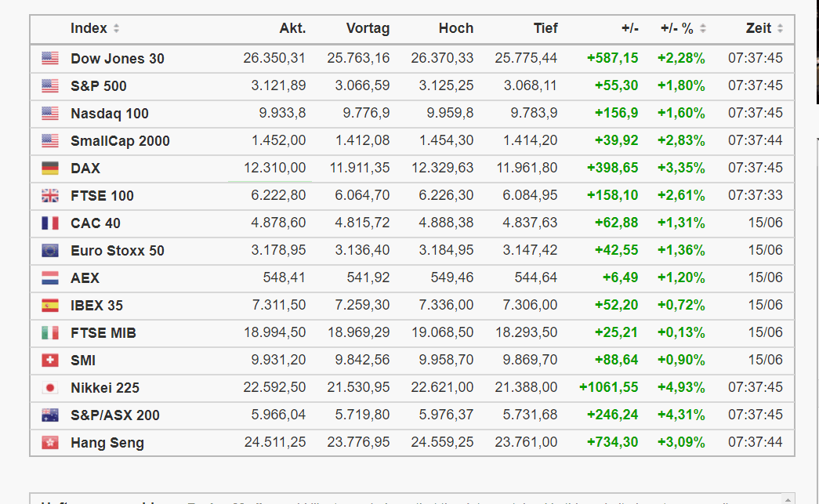Viewport: 819px width, 504px height.
Task: Sort by the +/- % column arrows
Action: [x=703, y=28]
